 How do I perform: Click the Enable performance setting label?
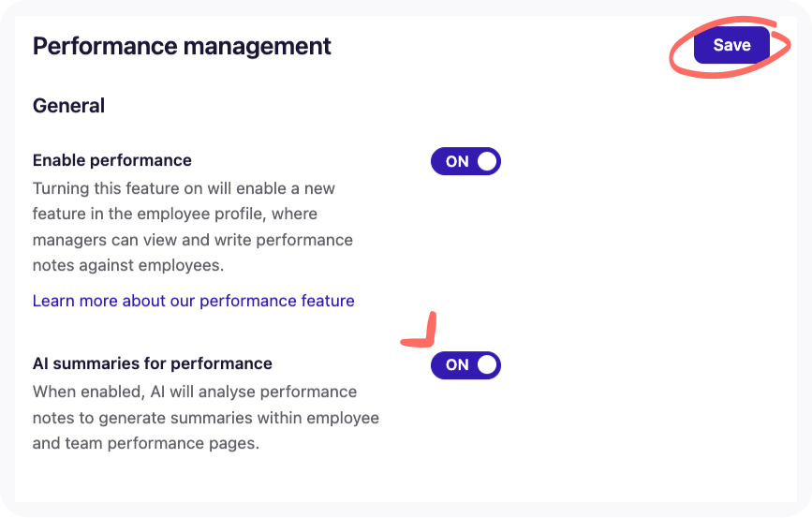pyautogui.click(x=111, y=160)
